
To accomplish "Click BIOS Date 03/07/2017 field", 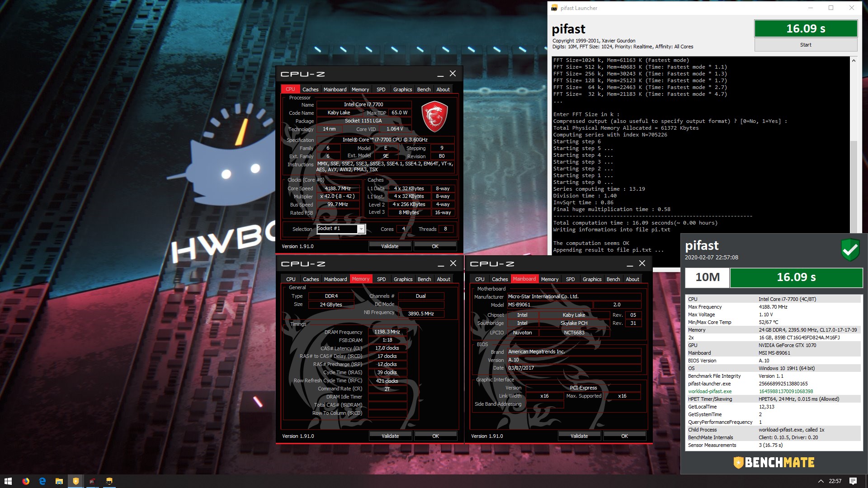I will [x=574, y=368].
